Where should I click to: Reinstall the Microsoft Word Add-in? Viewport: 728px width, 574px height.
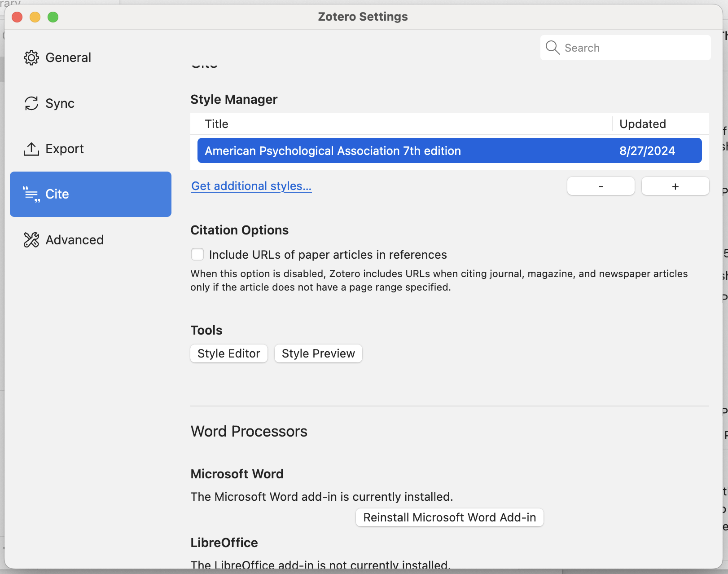450,517
